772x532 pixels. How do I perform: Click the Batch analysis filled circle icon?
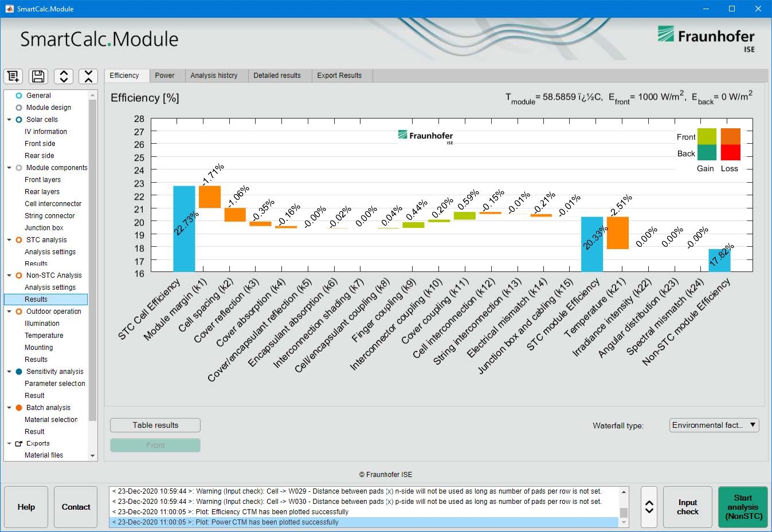(x=19, y=408)
